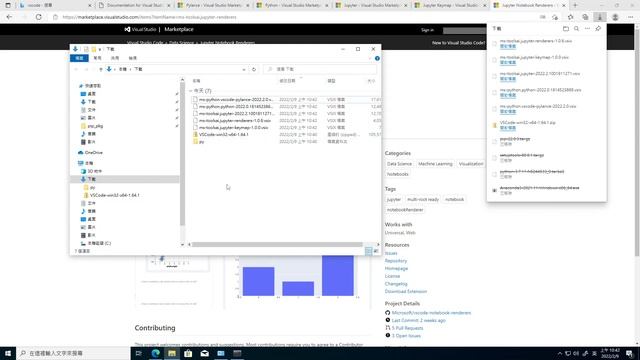Switch to the Pylance Visual Studio Marketplace tab
Viewport: 640px width, 360px height.
(213, 5)
